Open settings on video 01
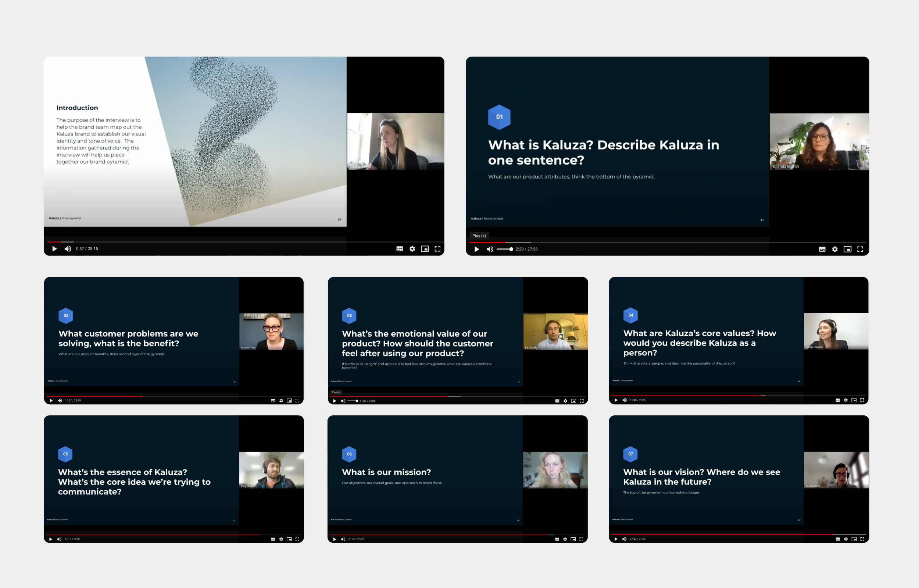The height and width of the screenshot is (588, 919). point(834,249)
